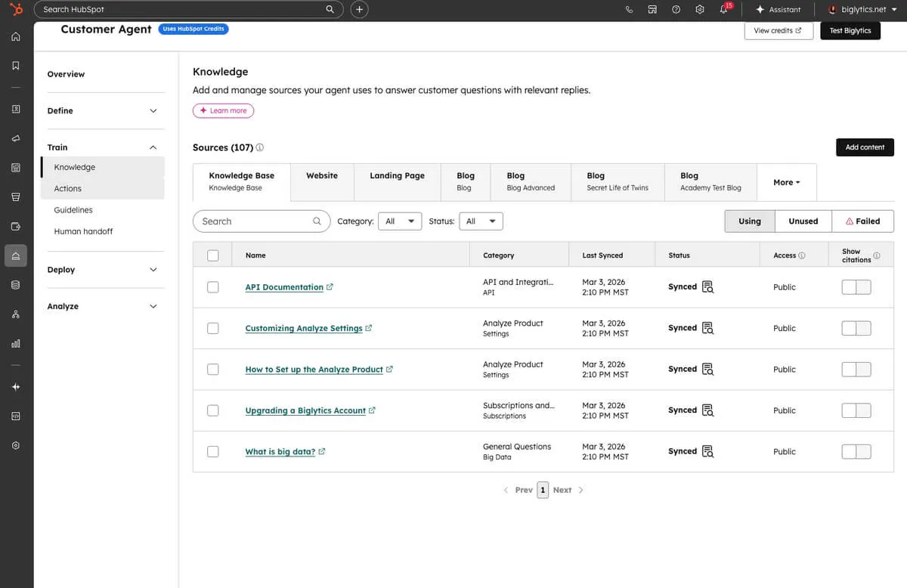Click the magnifier icon in HubSpot search
Screen dimensions: 907x588
tap(330, 9)
